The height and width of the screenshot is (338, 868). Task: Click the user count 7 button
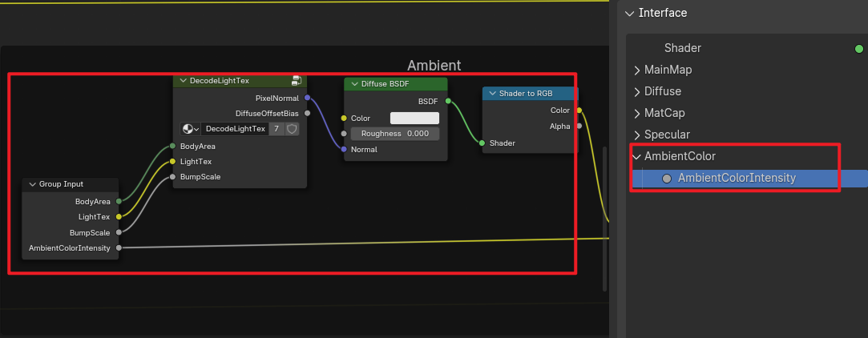[277, 129]
